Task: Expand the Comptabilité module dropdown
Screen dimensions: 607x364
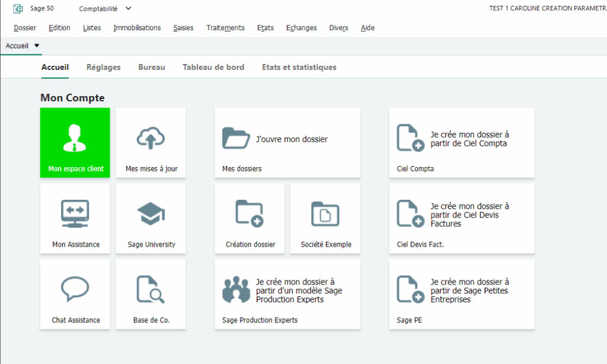Action: coord(129,8)
